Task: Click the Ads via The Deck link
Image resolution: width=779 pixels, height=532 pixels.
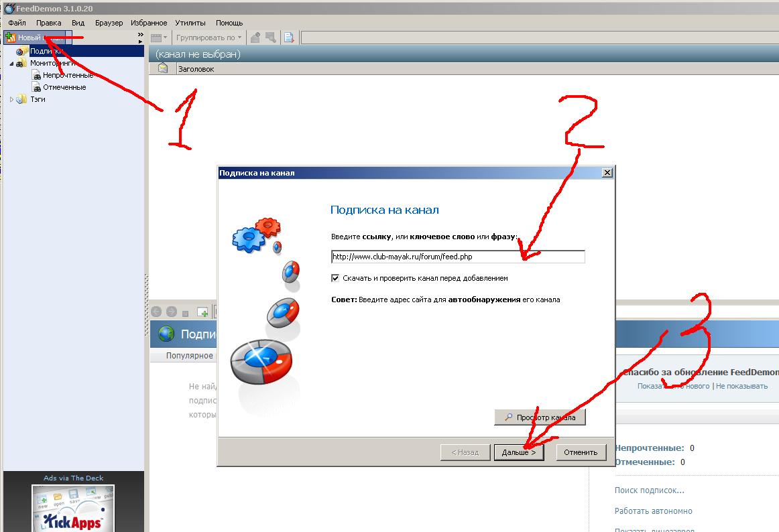Action: coord(74,478)
